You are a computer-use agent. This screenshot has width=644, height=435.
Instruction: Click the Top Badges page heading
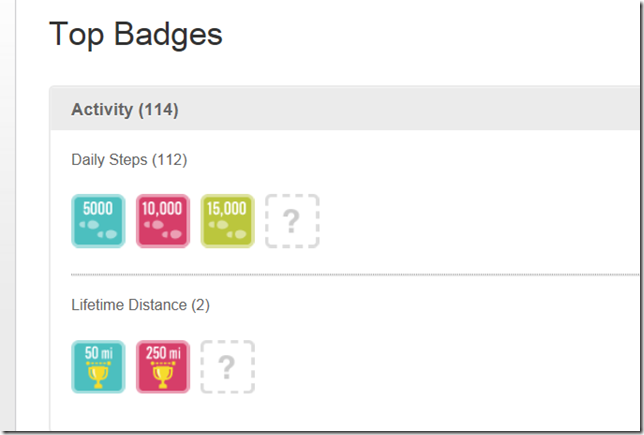[135, 35]
